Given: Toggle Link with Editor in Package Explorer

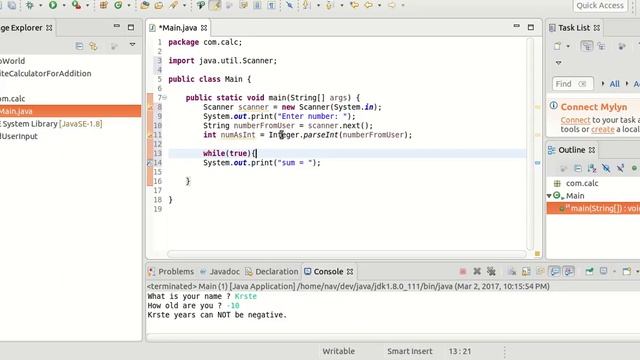Looking at the screenshot, I should (x=93, y=46).
